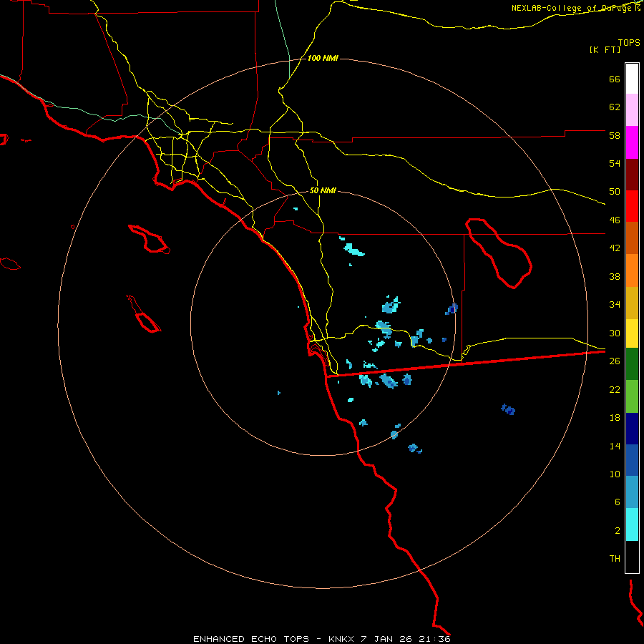Click the cyan echo northeast of 50 NMI ring center

[353, 249]
